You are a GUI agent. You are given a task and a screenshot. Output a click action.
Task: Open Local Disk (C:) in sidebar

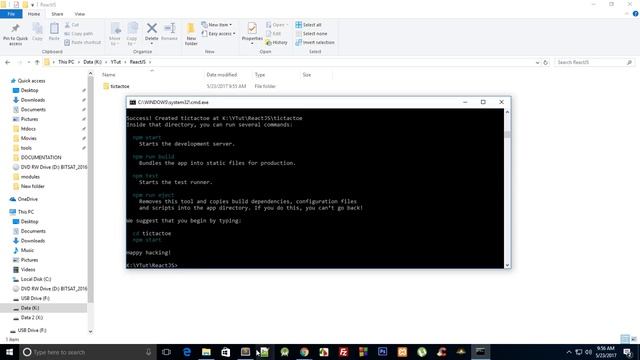click(36, 279)
